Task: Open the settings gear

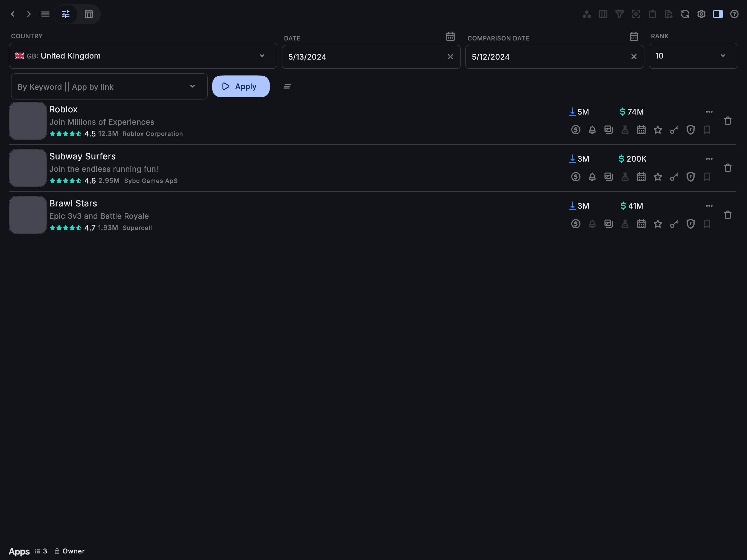Action: click(x=701, y=14)
